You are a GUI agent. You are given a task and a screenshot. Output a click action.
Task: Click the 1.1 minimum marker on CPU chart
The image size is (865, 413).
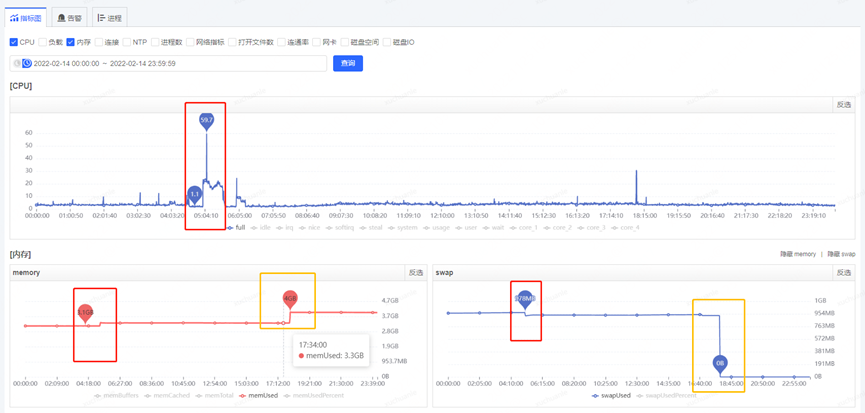[x=195, y=193]
